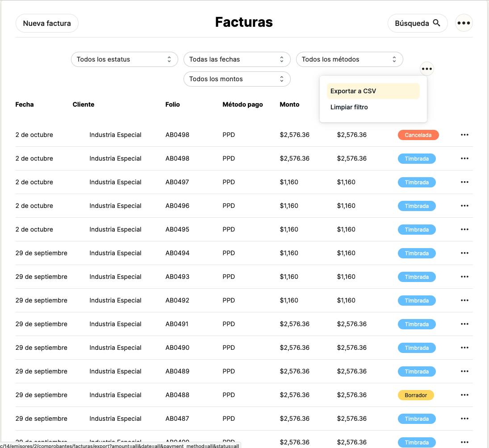The height and width of the screenshot is (448, 489).
Task: Open the Todos los montos dropdown
Action: (x=237, y=79)
